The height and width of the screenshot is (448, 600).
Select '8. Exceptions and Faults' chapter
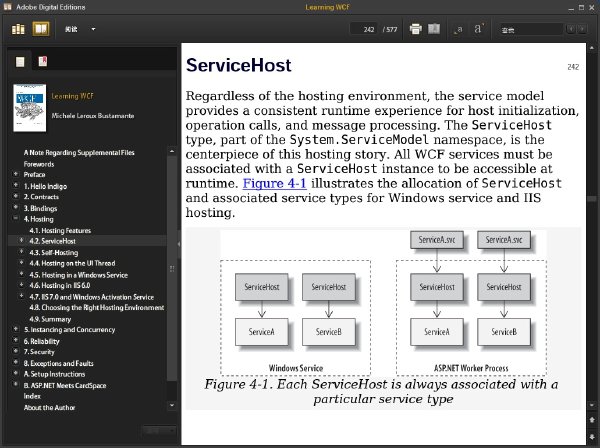(x=59, y=363)
